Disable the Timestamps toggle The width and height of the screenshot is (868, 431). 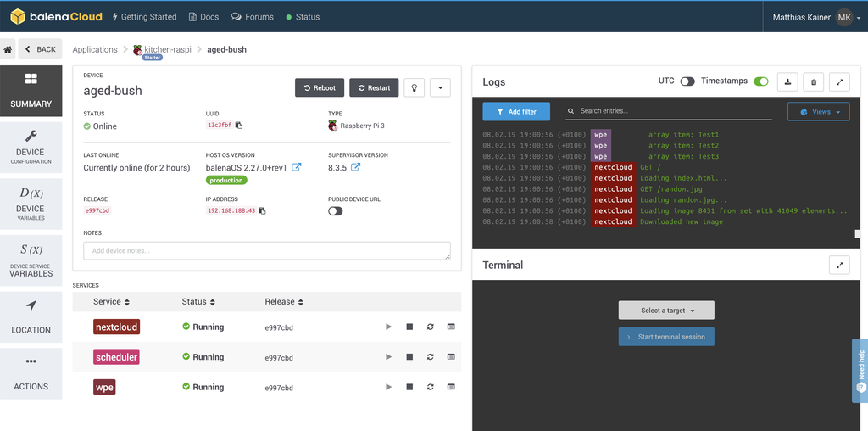(761, 81)
